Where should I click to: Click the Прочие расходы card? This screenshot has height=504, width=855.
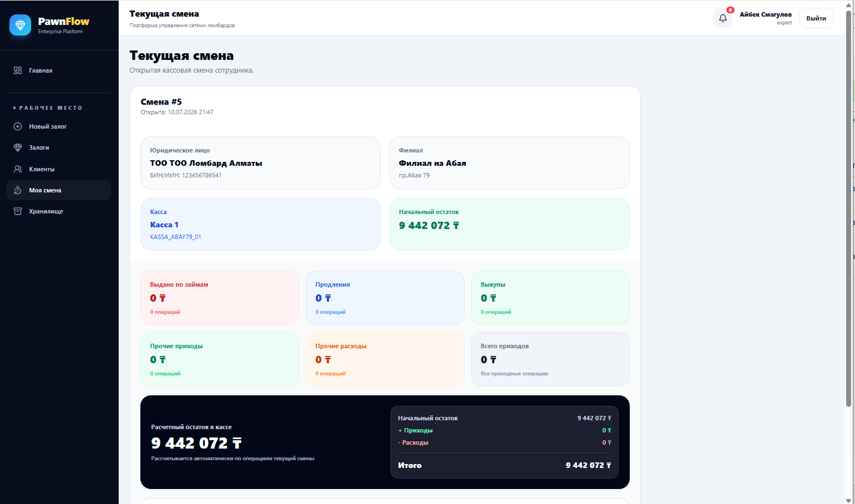tap(385, 359)
